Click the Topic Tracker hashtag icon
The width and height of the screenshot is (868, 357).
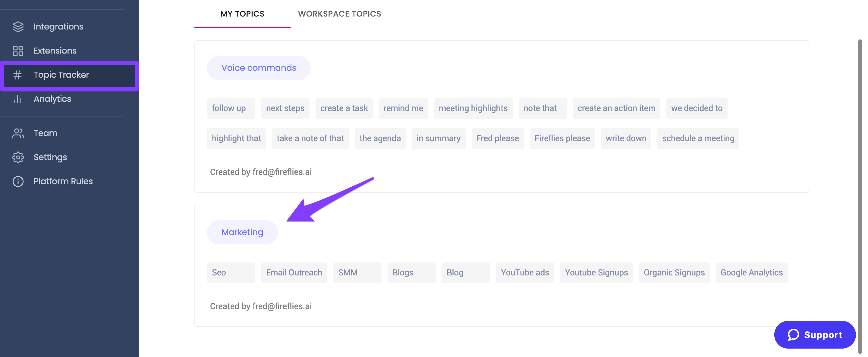coord(18,75)
